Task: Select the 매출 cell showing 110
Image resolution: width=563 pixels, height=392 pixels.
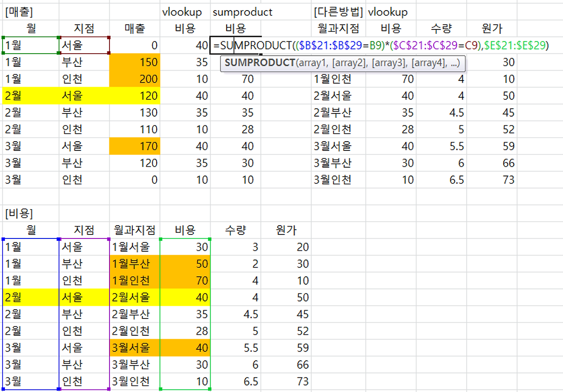Action: tap(135, 129)
